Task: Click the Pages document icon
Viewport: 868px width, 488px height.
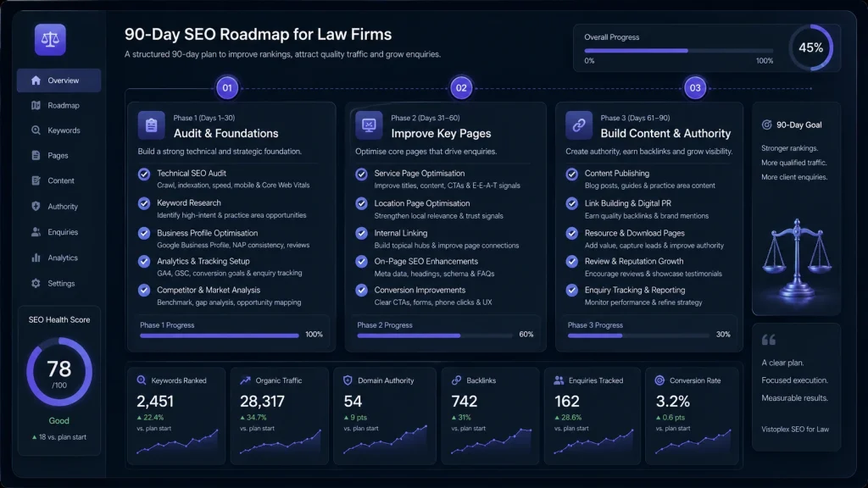Action: coord(36,156)
